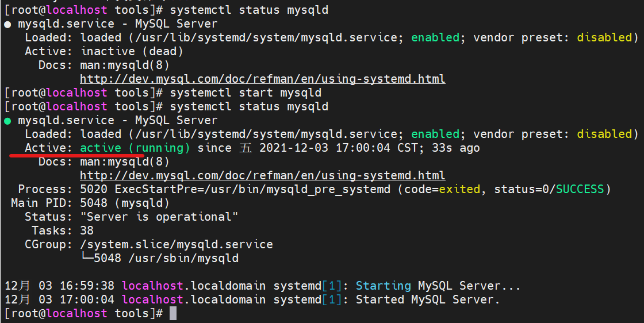Click the Started MySQL Server. log entry
Image resolution: width=644 pixels, height=323 pixels.
click(428, 299)
